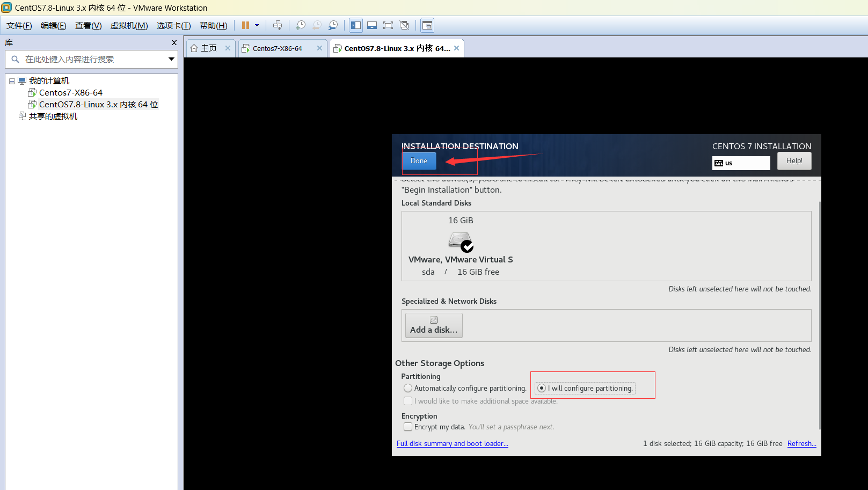Collapse the 我的计算机 tree node
Screen dimensions: 868x490
tap(12, 81)
